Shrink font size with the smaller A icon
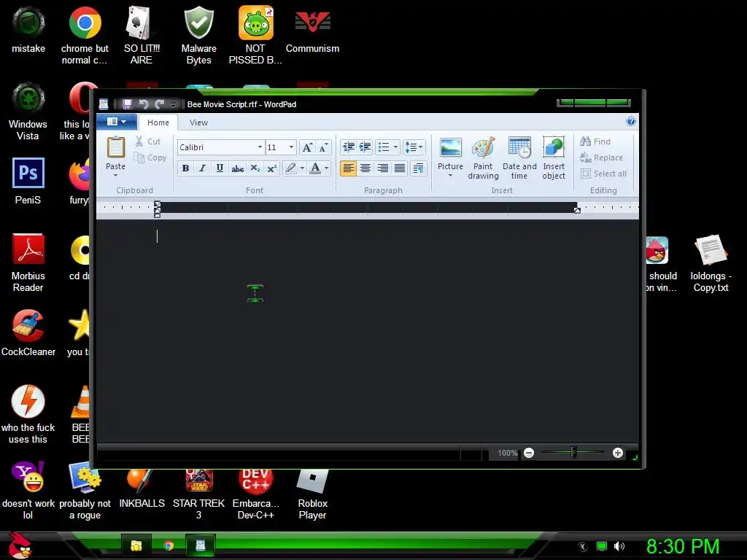This screenshot has height=560, width=747. [x=323, y=147]
